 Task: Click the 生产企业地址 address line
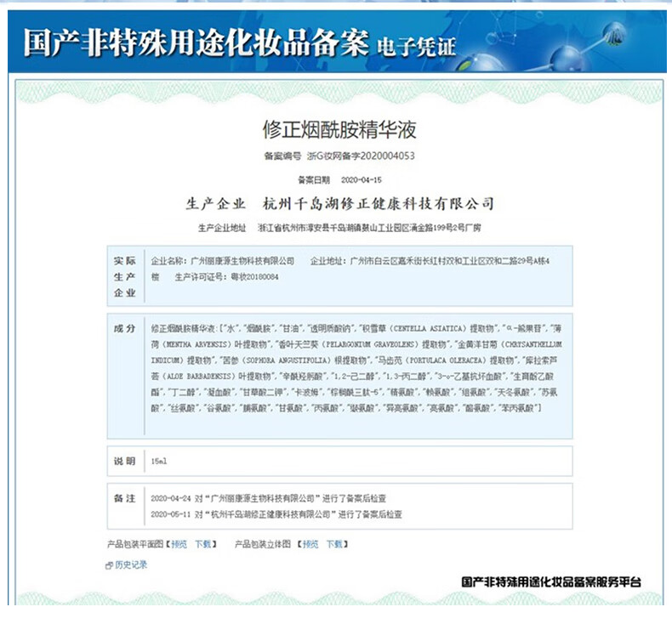[339, 228]
